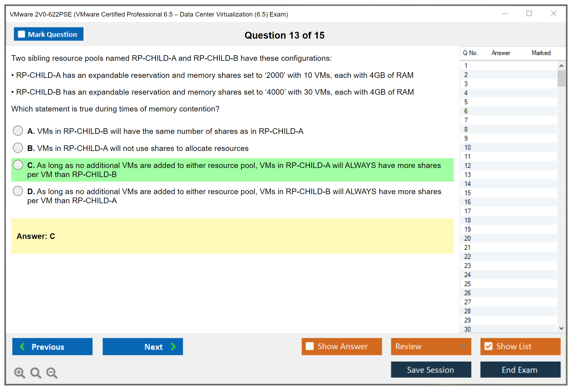Screen dimensions: 574x392
Task: Select answer option D radio button
Action: point(18,191)
